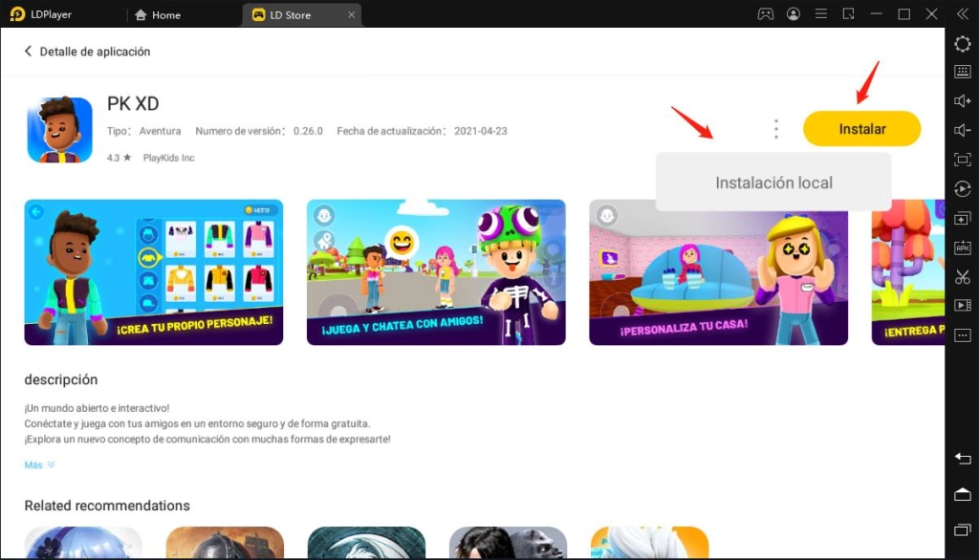Open the related app with helmeted soldier icon

coord(225,543)
